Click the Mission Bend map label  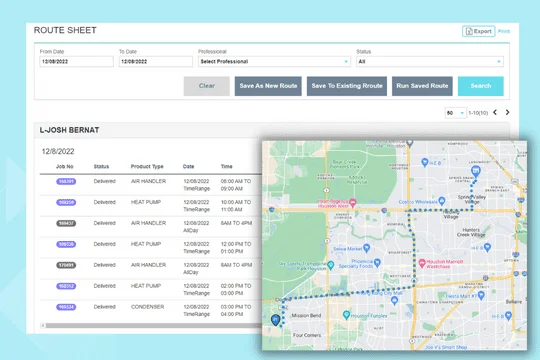tap(306, 315)
